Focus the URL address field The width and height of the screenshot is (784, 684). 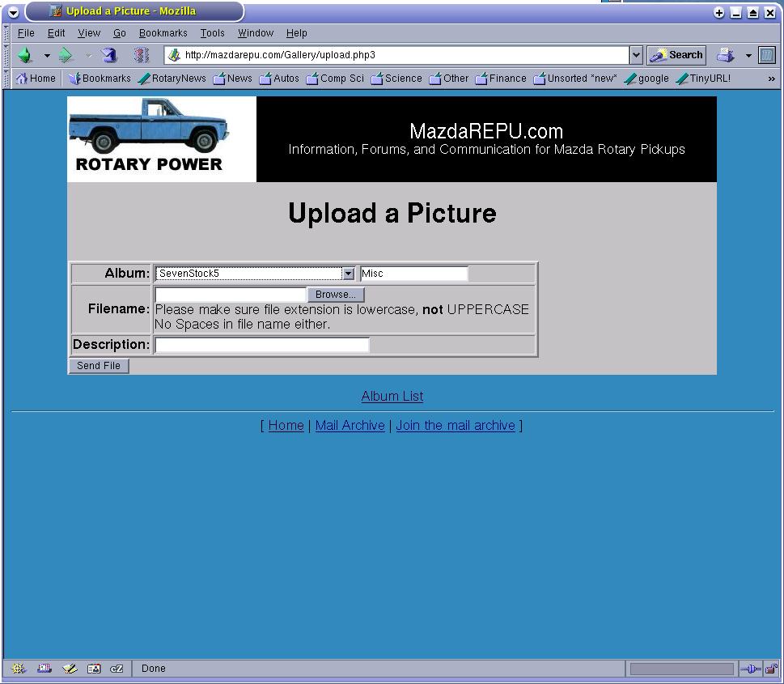tap(397, 55)
